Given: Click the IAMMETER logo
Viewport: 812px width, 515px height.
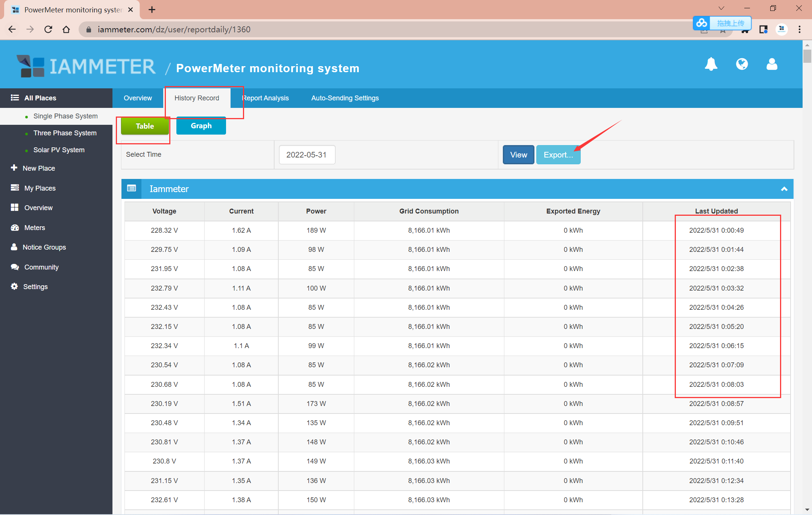Looking at the screenshot, I should (x=86, y=67).
